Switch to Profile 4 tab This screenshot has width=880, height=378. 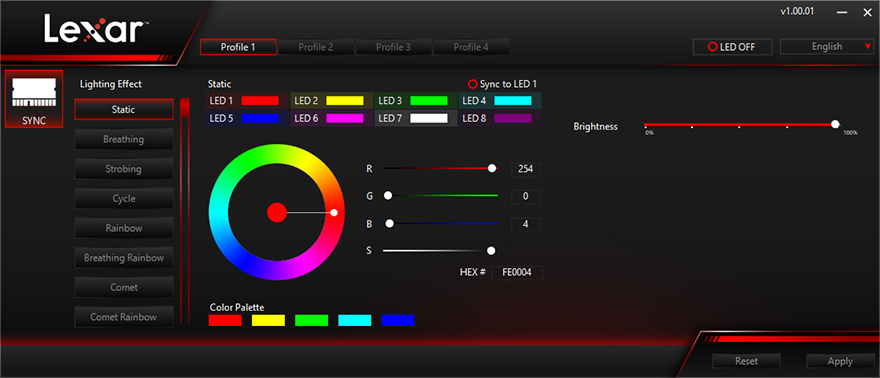471,47
